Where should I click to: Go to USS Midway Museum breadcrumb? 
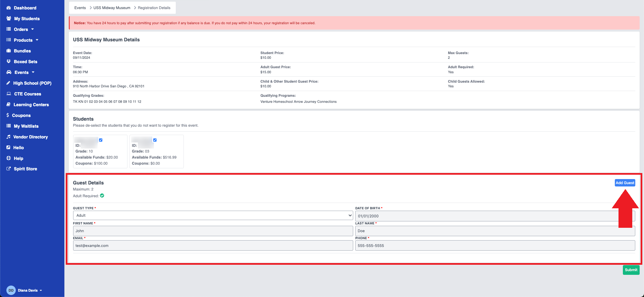pos(112,8)
